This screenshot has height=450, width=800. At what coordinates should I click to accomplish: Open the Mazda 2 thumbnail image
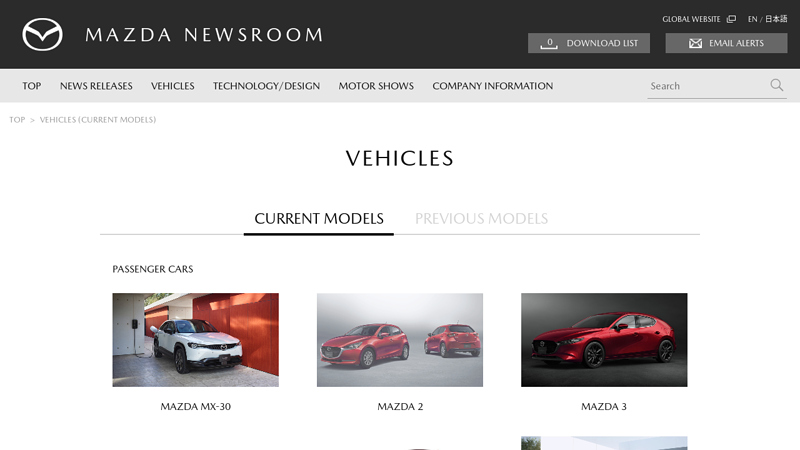(399, 340)
